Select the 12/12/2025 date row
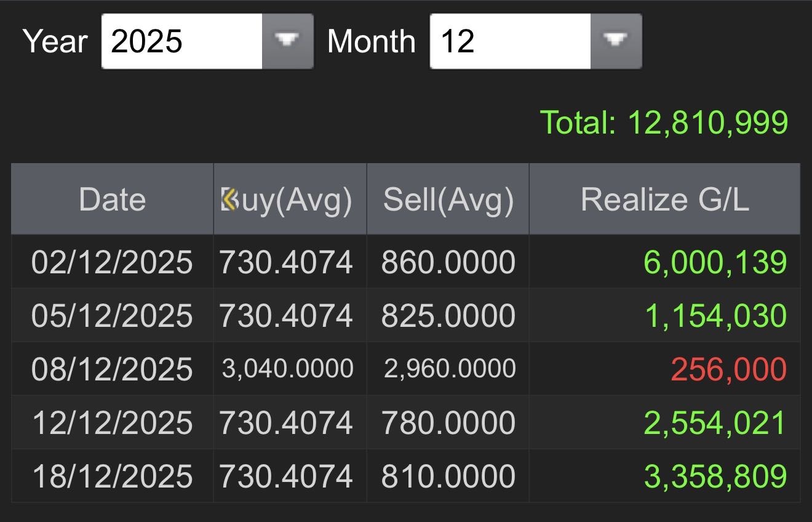 tap(112, 423)
